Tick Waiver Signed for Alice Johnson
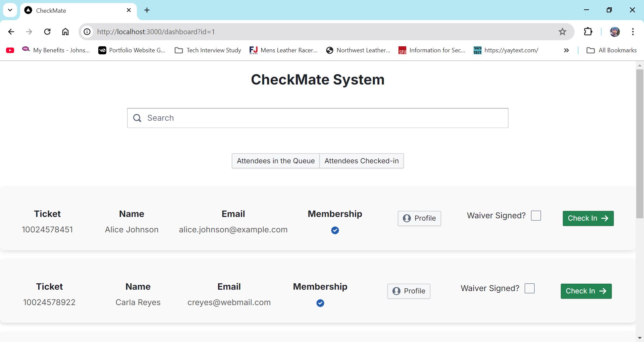Image resolution: width=644 pixels, height=342 pixels. pos(536,216)
